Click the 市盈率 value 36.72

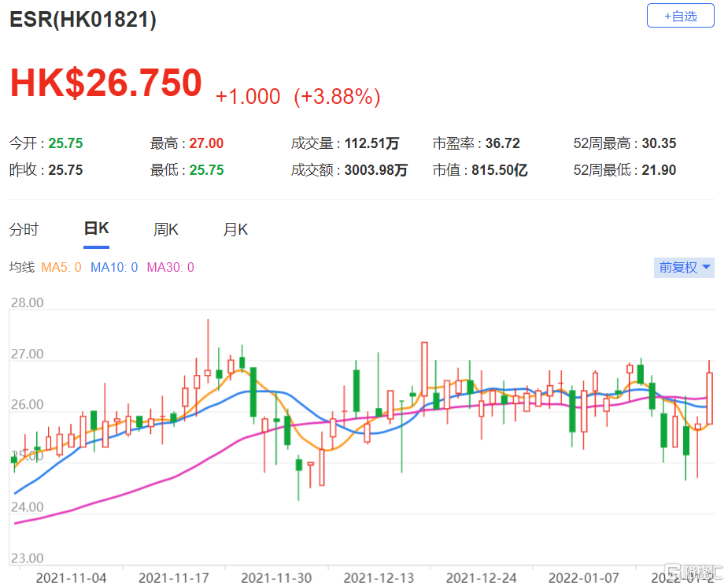(502, 143)
